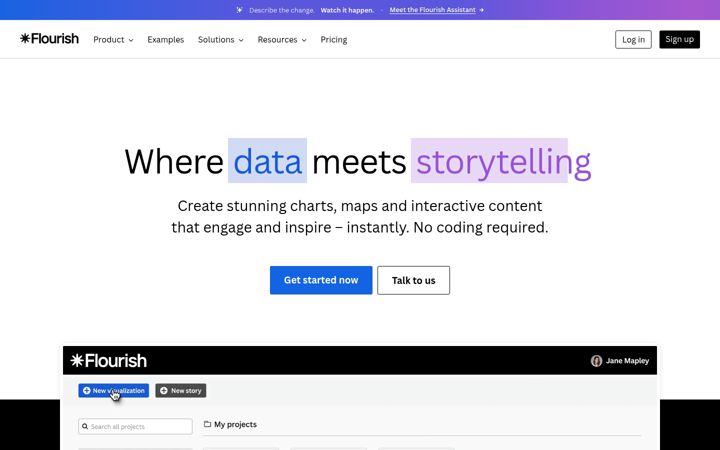Expand the Product dropdown menu
This screenshot has height=450, width=720.
tap(113, 39)
